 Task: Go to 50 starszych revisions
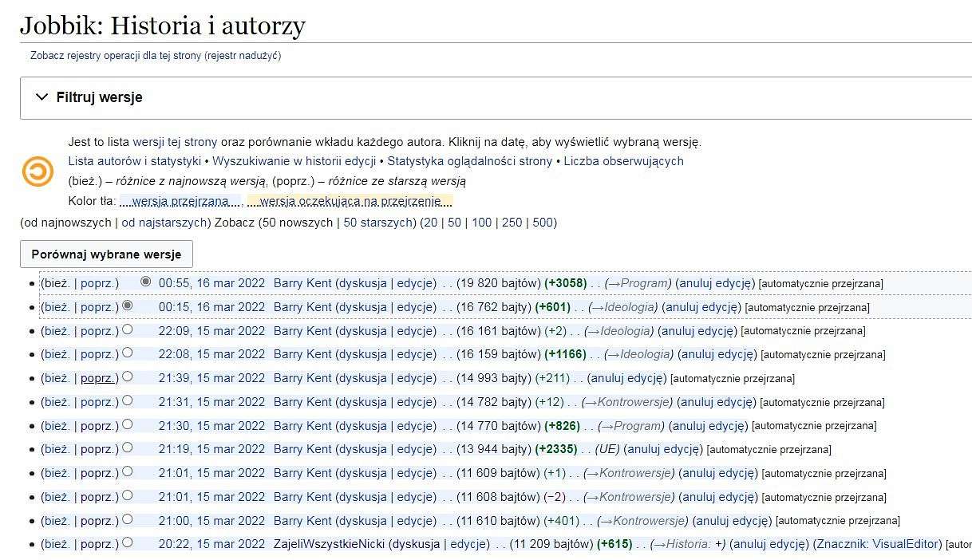377,223
